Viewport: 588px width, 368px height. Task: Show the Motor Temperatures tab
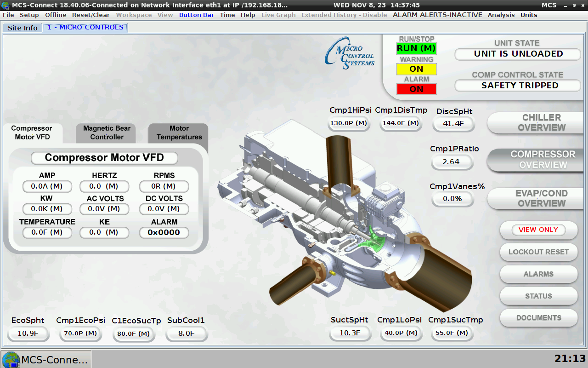click(x=179, y=132)
